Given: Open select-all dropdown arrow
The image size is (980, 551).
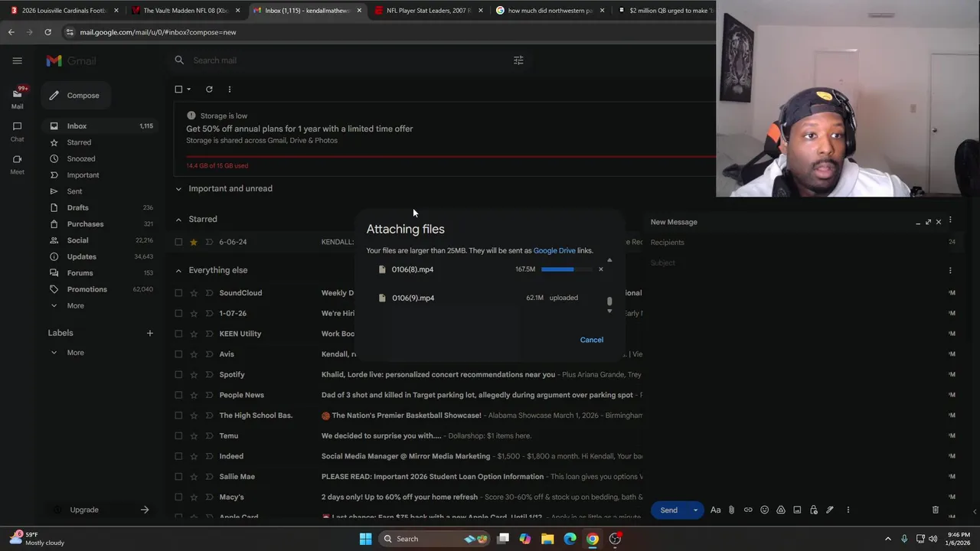Looking at the screenshot, I should pyautogui.click(x=189, y=90).
